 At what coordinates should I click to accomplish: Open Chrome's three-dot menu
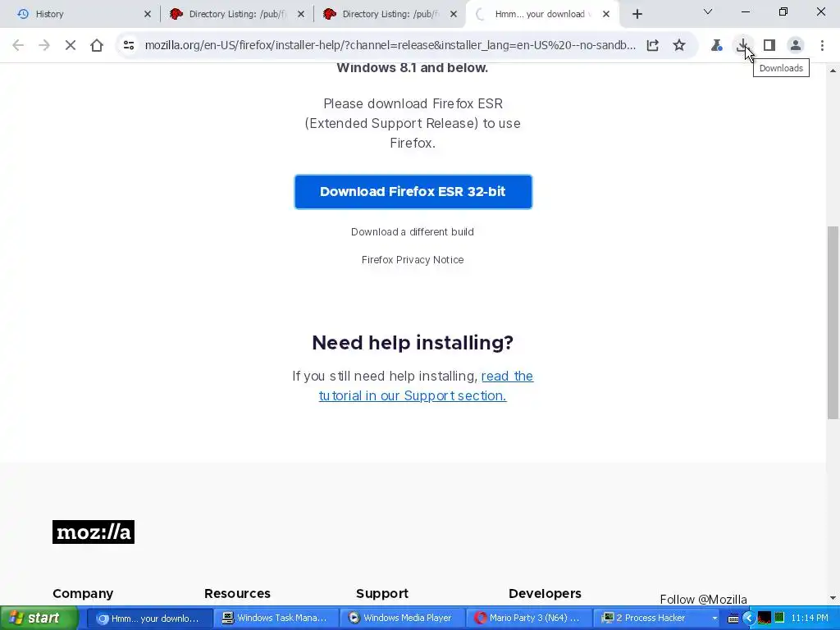tap(822, 46)
